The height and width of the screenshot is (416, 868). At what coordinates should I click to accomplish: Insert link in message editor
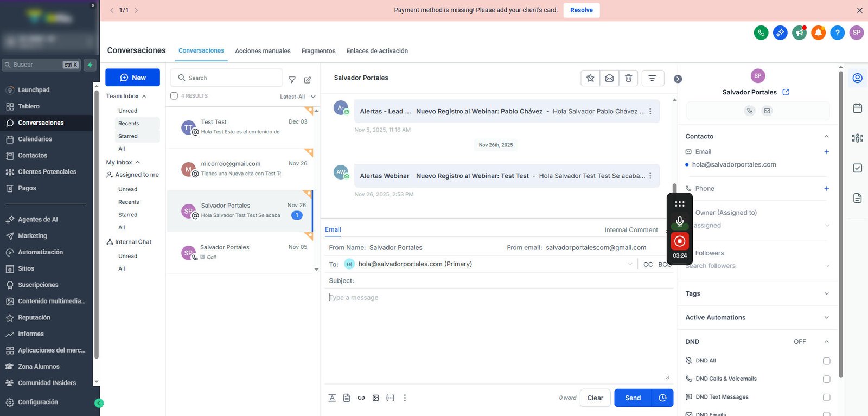tap(361, 398)
